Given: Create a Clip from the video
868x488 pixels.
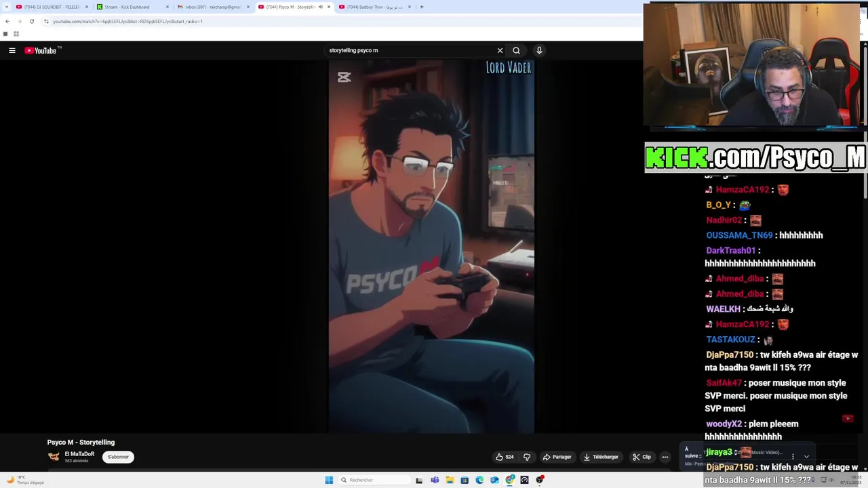Looking at the screenshot, I should click(642, 457).
